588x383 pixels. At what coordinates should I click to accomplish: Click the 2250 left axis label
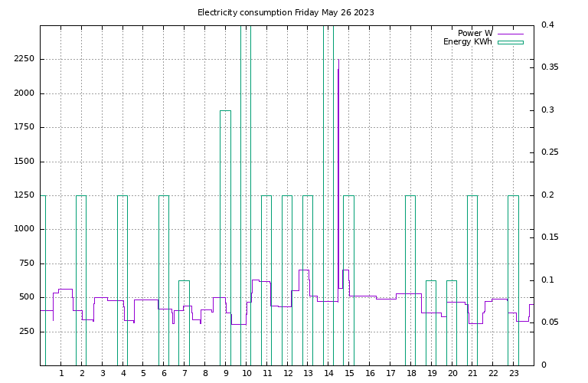[x=24, y=59]
